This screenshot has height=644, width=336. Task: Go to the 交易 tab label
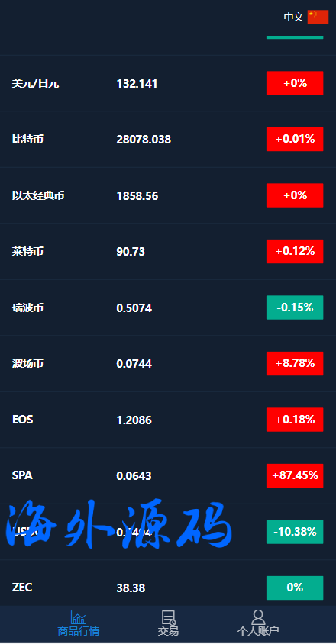168,631
